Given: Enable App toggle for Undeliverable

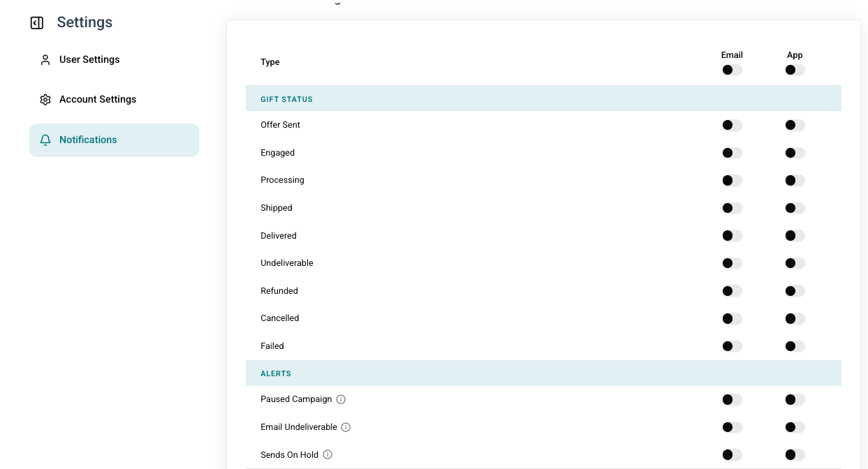Looking at the screenshot, I should click(x=795, y=263).
